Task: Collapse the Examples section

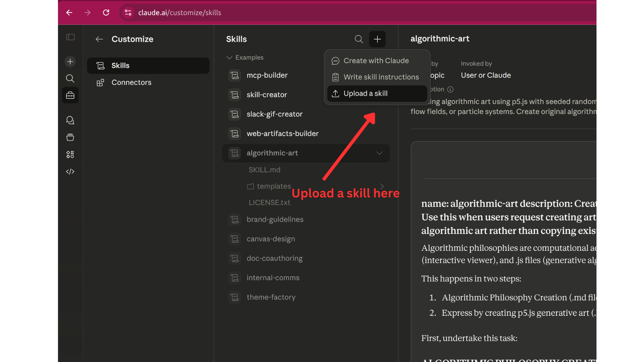Action: [229, 58]
